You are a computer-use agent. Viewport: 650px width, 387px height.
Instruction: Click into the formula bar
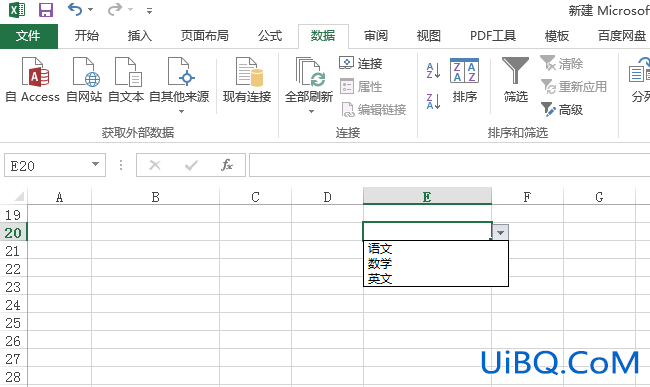[449, 165]
